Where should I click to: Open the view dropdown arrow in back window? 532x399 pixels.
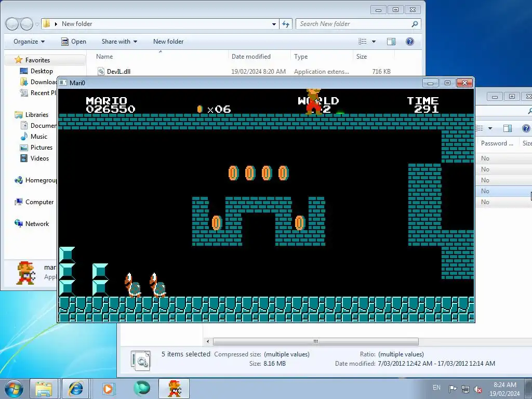[490, 128]
